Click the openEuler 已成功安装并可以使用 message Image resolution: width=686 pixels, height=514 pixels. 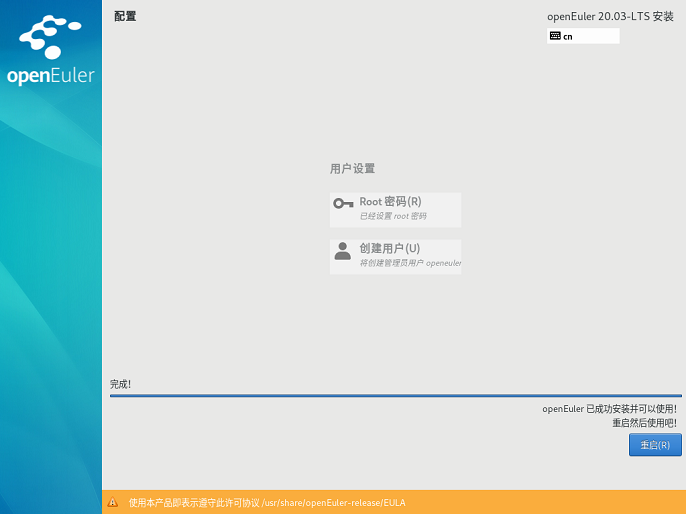pyautogui.click(x=609, y=409)
